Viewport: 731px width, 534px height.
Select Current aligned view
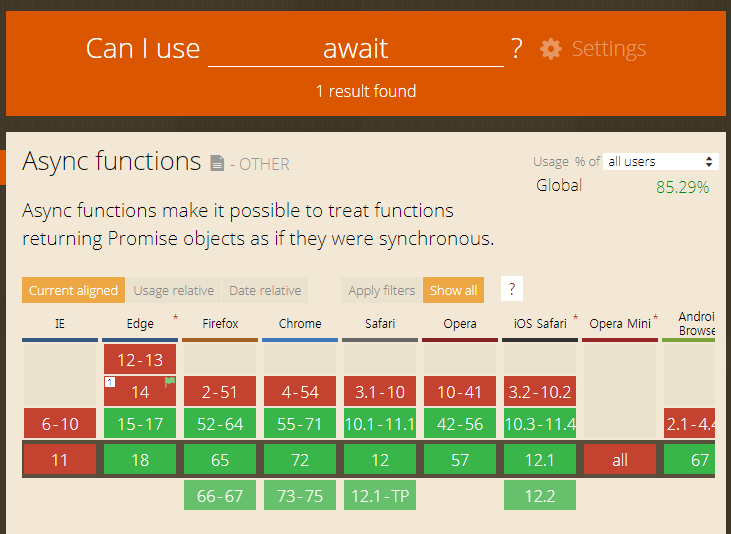[x=73, y=290]
